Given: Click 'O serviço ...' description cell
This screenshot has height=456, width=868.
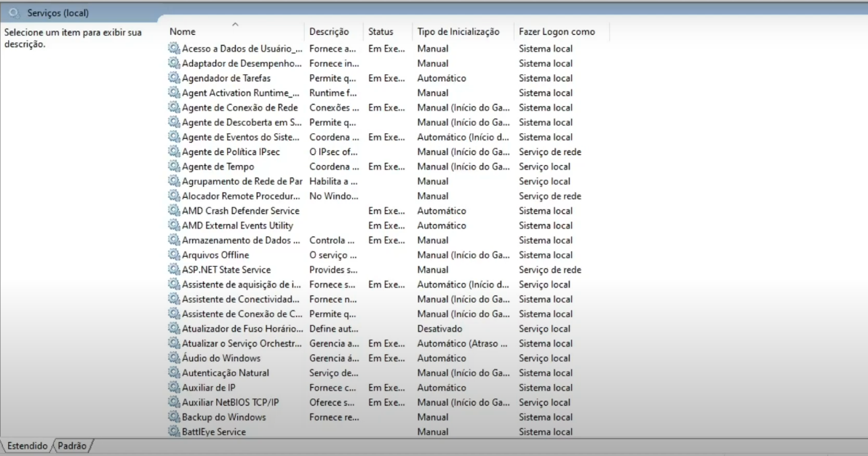Looking at the screenshot, I should 333,255.
